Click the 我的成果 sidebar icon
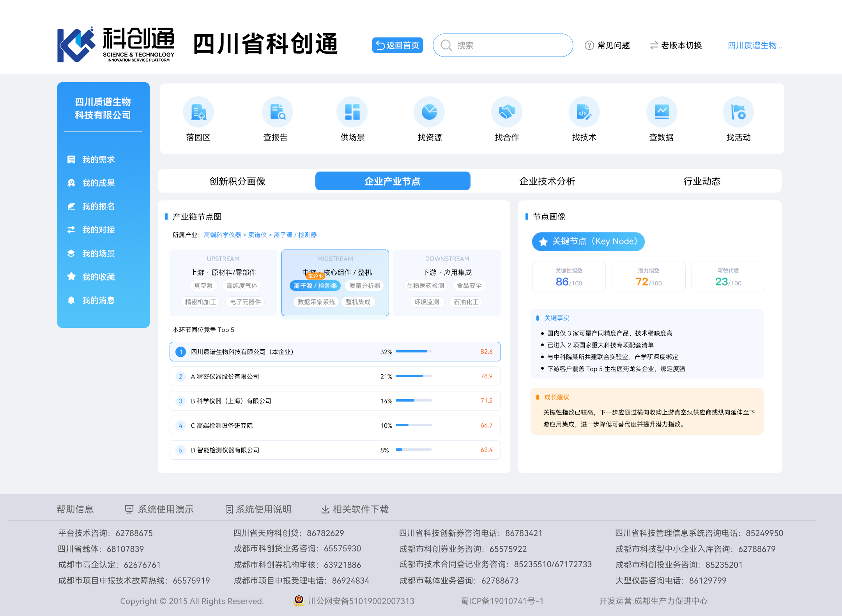842x616 pixels. [x=71, y=183]
